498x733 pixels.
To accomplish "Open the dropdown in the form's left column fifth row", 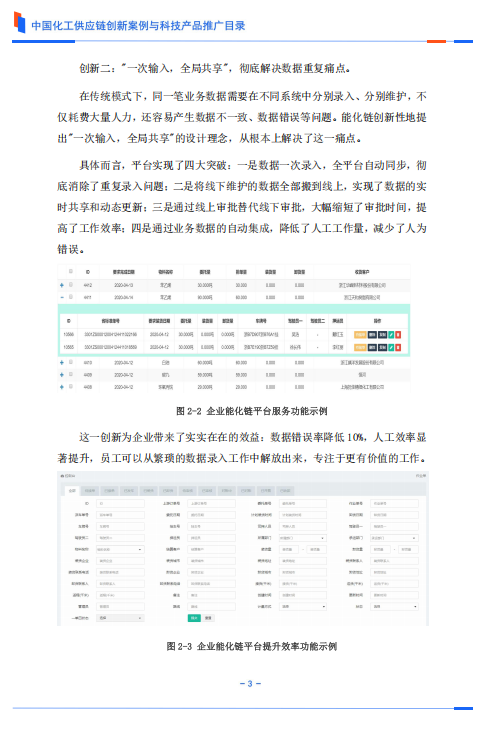I will click(120, 549).
